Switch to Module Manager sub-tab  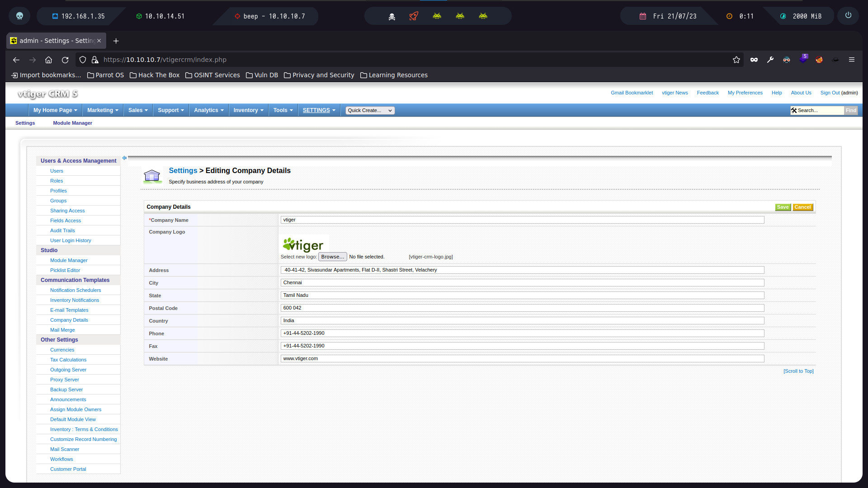click(72, 123)
